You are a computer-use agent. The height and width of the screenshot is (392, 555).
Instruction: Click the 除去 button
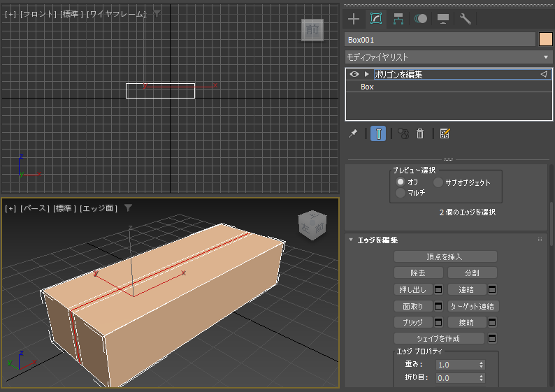coord(419,273)
